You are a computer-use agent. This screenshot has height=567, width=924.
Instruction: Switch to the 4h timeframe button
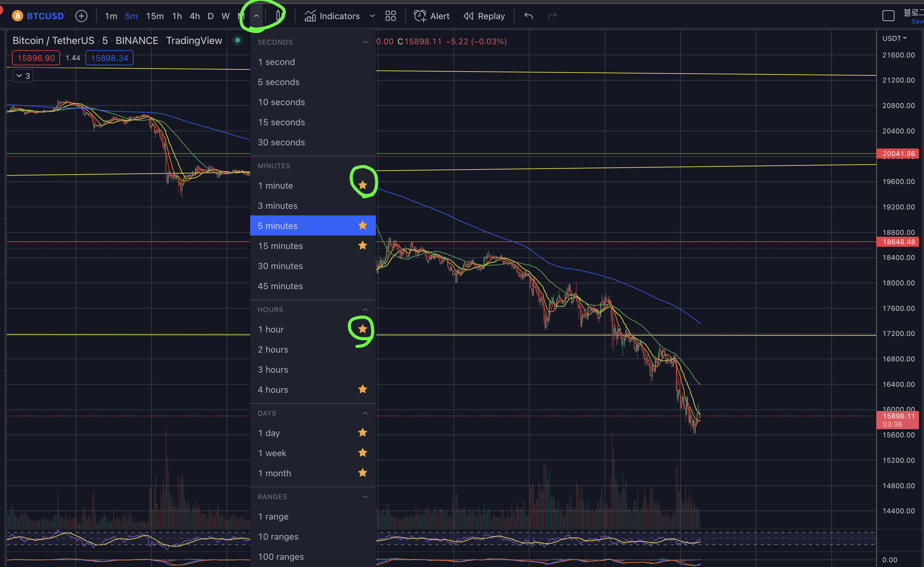pyautogui.click(x=195, y=16)
